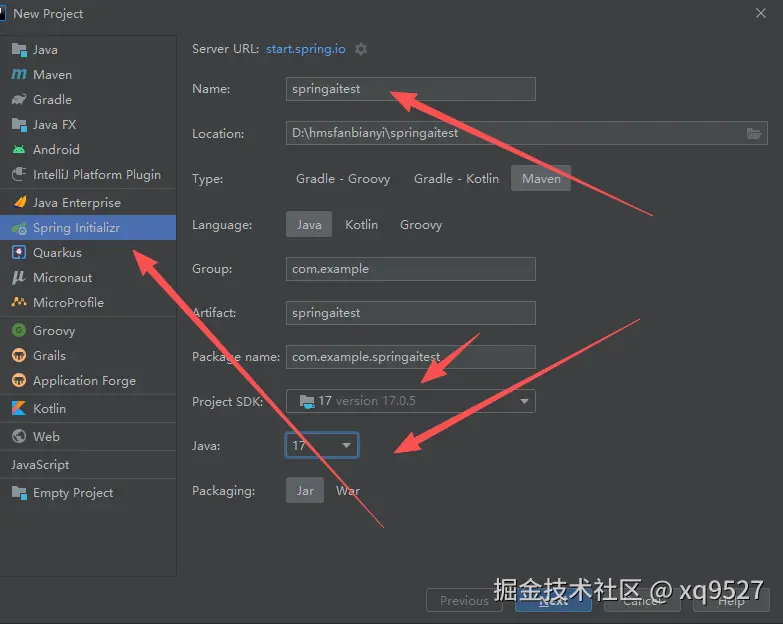This screenshot has height=624, width=783.
Task: Click the Gradle elephant icon
Action: click(x=19, y=99)
